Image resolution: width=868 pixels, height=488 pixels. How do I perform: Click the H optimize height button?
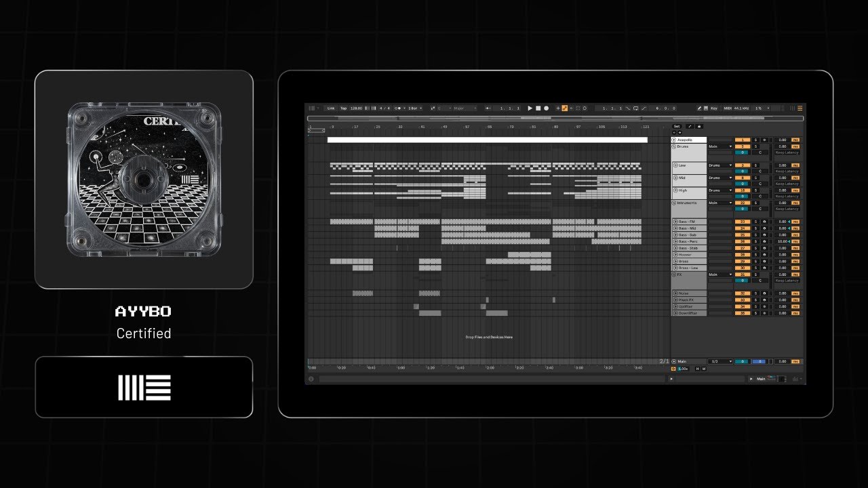point(697,369)
